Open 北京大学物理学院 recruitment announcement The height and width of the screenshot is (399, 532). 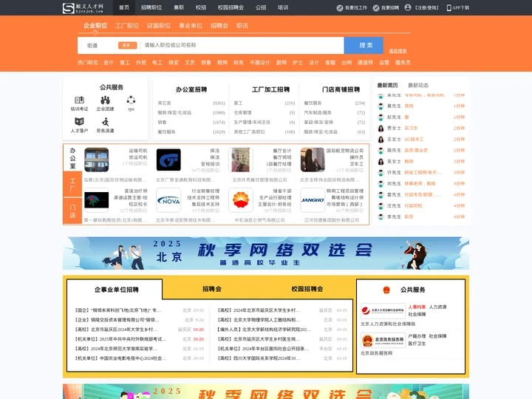[x=258, y=320]
